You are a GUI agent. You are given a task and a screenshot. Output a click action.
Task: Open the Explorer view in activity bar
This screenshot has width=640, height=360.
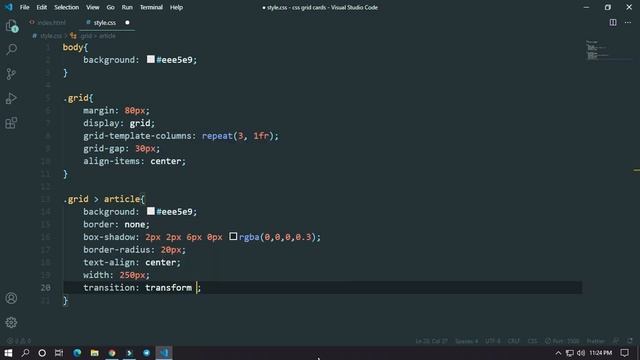pyautogui.click(x=11, y=26)
